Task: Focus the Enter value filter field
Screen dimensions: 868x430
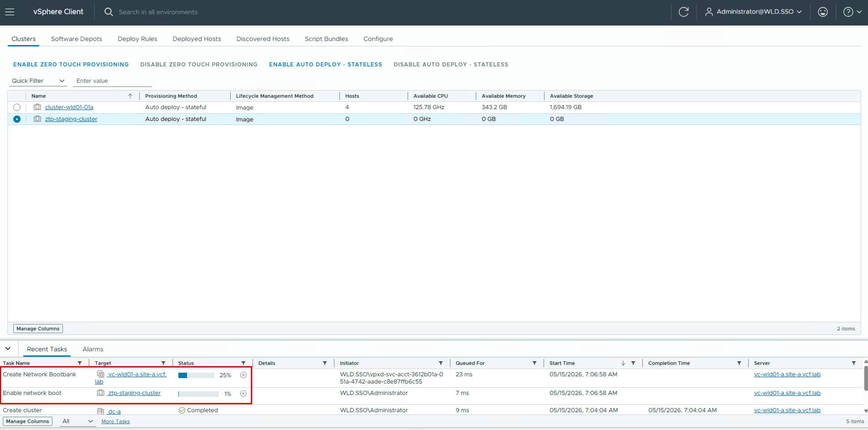Action: [x=112, y=81]
